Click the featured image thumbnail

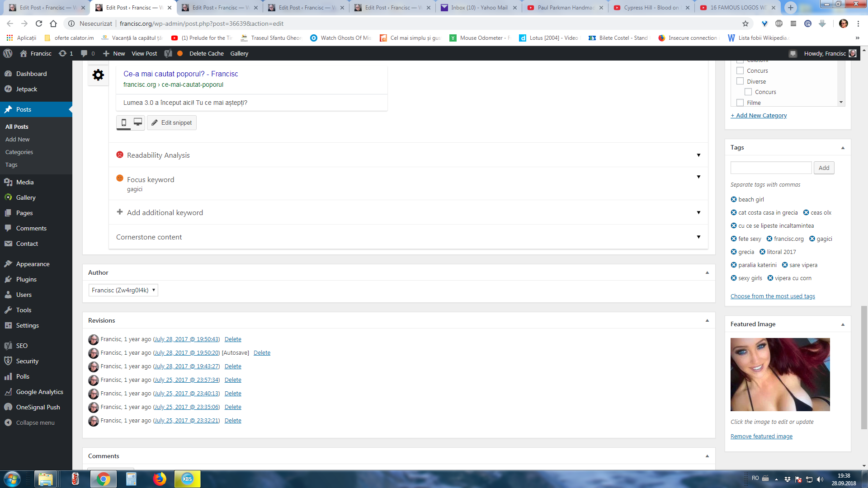click(x=780, y=374)
